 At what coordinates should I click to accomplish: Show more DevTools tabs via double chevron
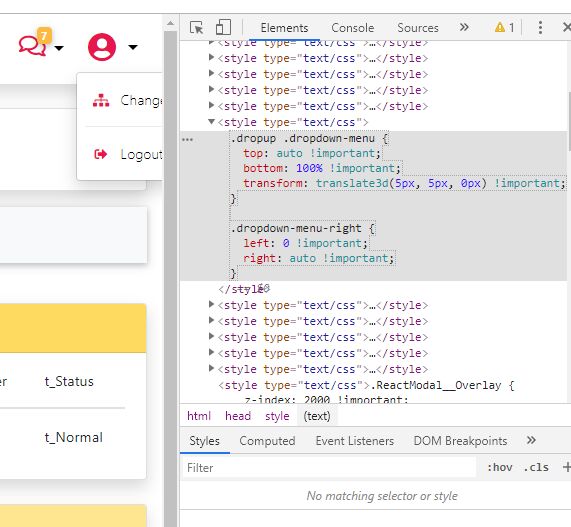coord(464,27)
